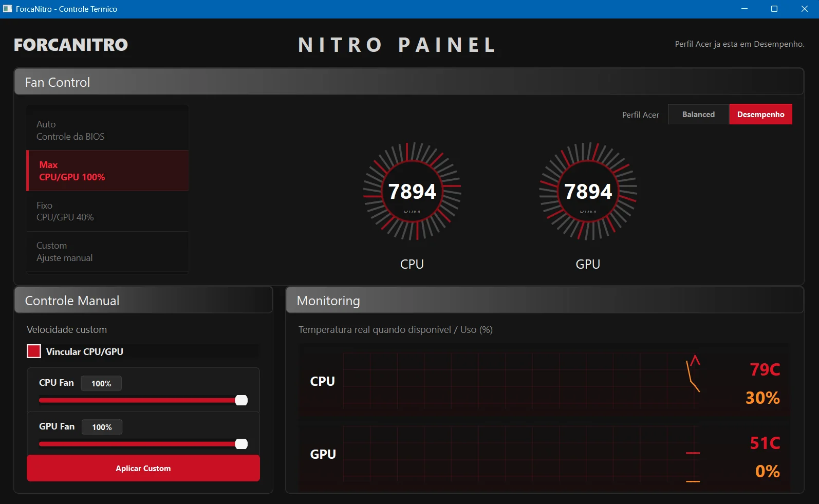Click the NITRO PAINEL title
The width and height of the screenshot is (819, 504).
(x=397, y=45)
